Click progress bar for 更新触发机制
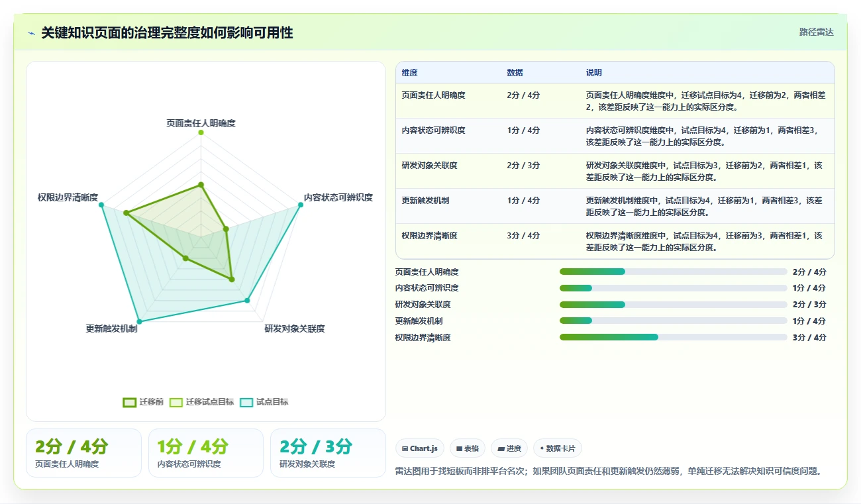Screen dimensions: 861x504 (x=674, y=321)
